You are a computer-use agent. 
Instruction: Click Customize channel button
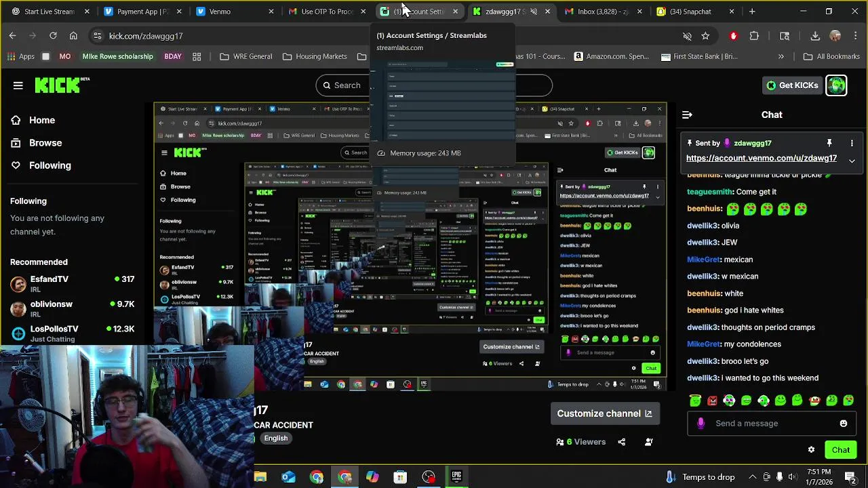[604, 413]
